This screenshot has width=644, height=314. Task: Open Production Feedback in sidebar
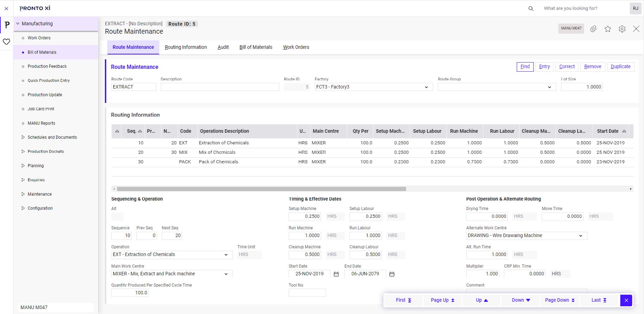[47, 66]
